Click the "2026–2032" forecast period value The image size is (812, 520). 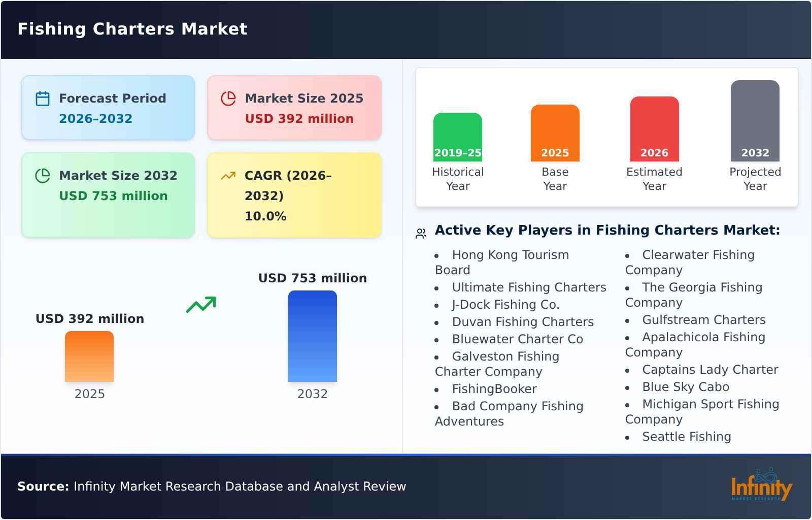[x=96, y=118]
